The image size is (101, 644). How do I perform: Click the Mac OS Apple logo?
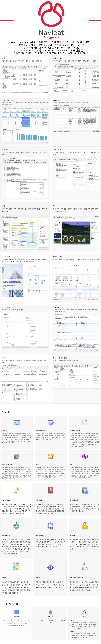point(50,612)
